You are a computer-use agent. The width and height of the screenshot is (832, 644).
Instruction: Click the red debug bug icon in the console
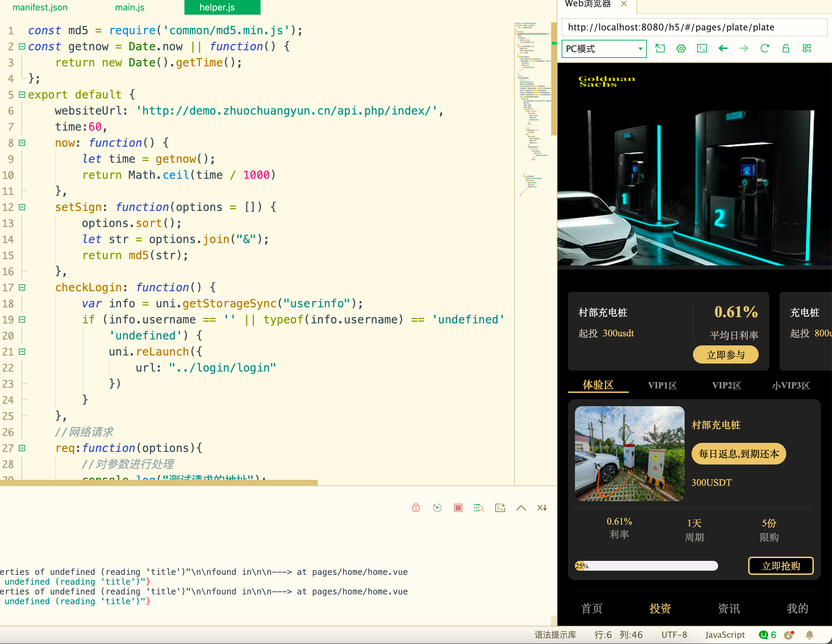coord(416,508)
